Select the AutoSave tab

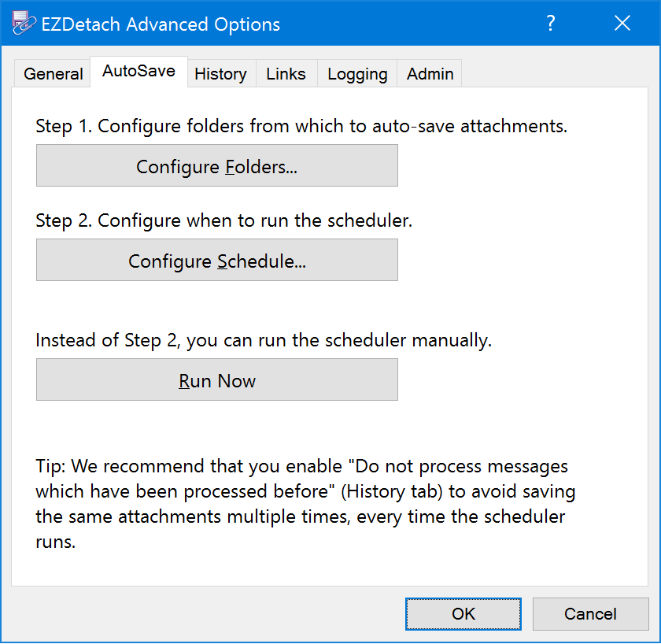[x=138, y=72]
